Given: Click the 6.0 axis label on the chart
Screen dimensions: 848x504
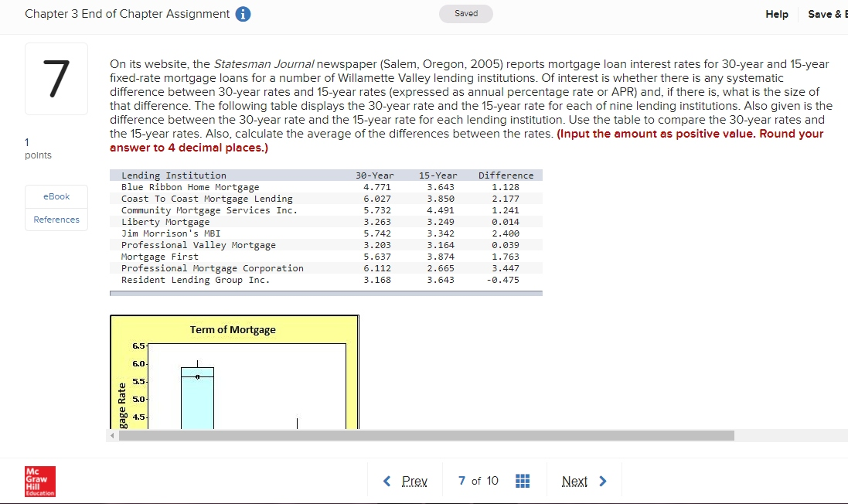Looking at the screenshot, I should pos(138,364).
